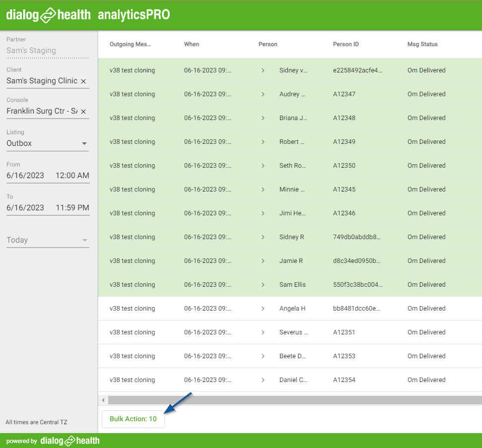
Task: Edit the To time 11:59 PM
Action: pyautogui.click(x=72, y=208)
